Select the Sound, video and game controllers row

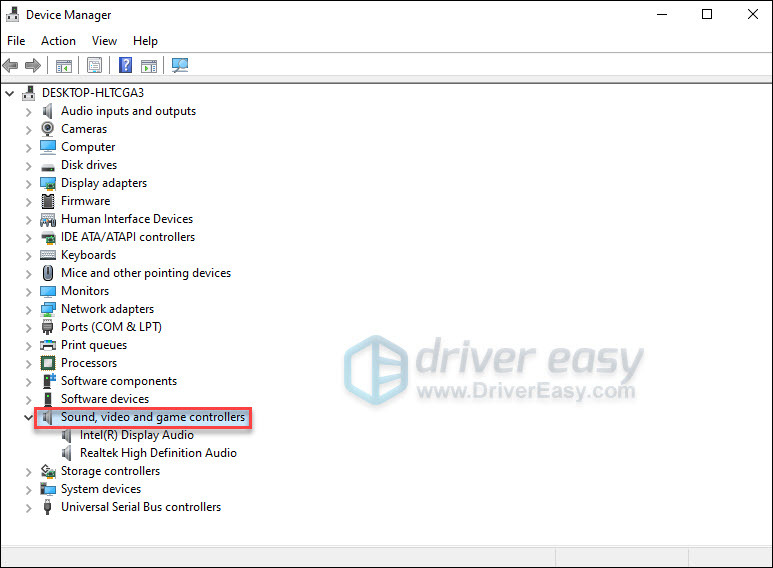[x=143, y=417]
